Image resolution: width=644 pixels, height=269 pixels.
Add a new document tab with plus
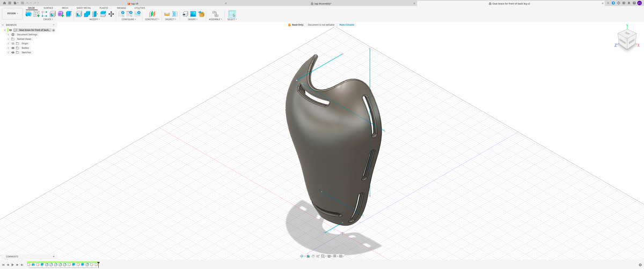(x=608, y=3)
